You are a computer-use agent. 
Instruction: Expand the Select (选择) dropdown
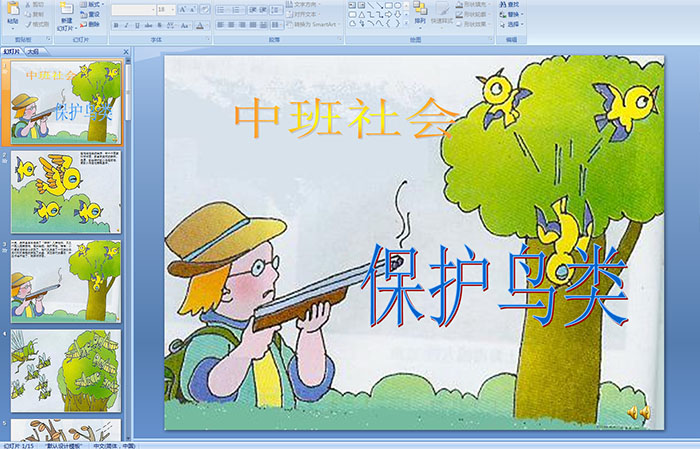coord(512,25)
